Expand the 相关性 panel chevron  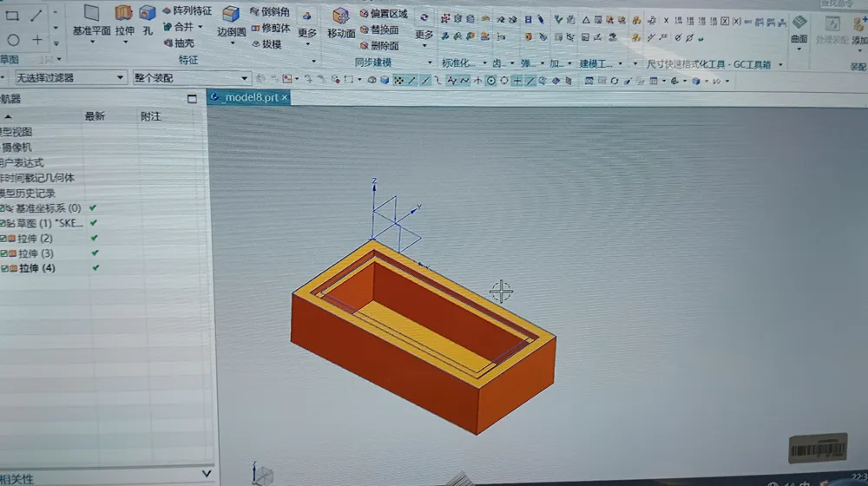(207, 474)
